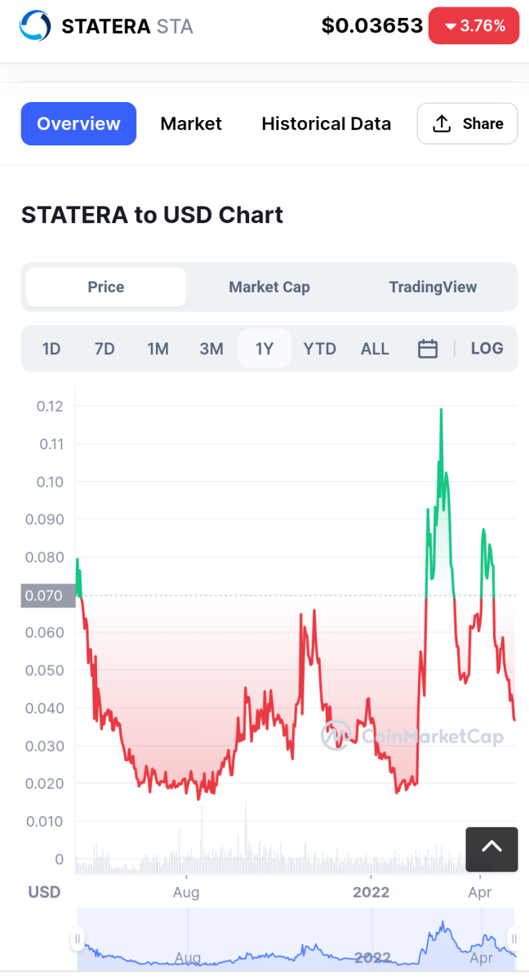The width and height of the screenshot is (529, 980).
Task: Click the Statera logo icon
Action: 35,26
